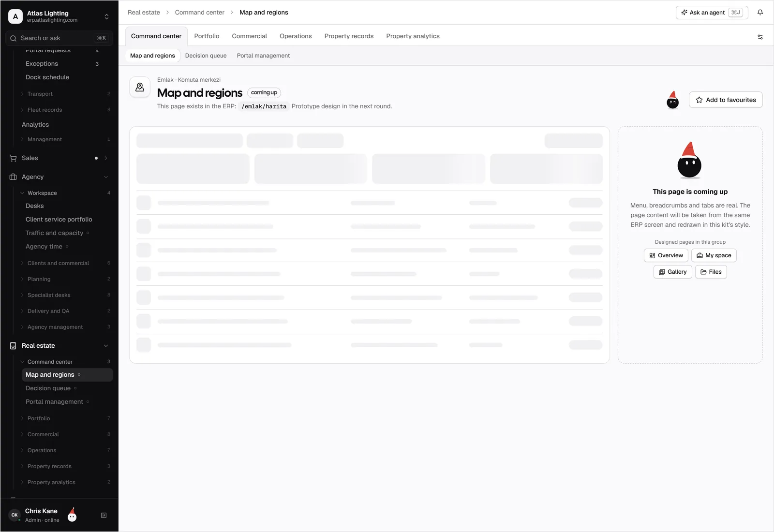Collapse the Real estate section
This screenshot has height=532, width=774.
[x=106, y=346]
